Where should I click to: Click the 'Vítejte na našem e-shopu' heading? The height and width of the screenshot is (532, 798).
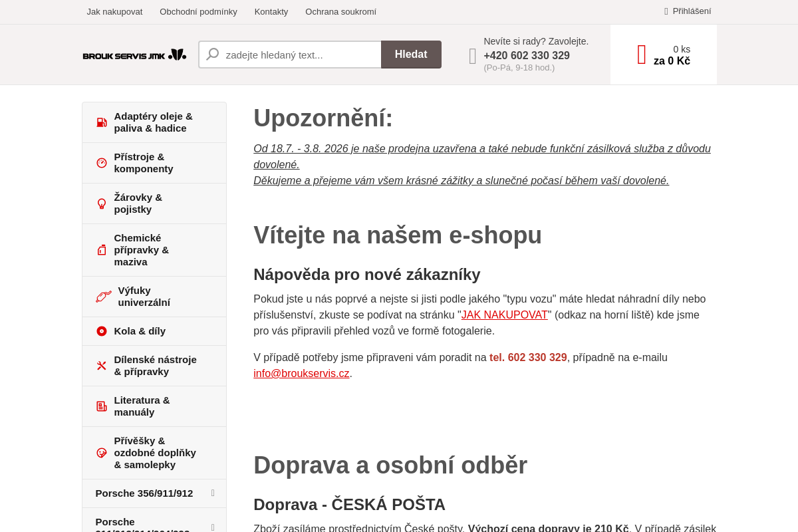pos(398,235)
